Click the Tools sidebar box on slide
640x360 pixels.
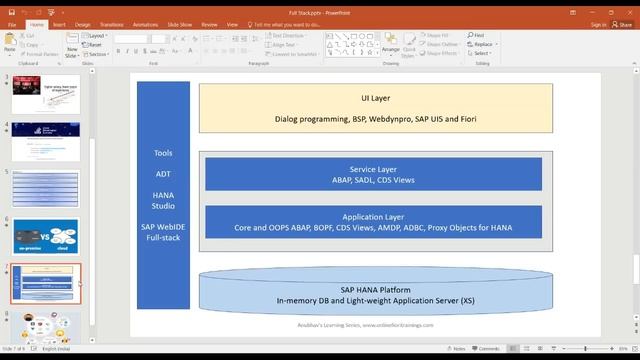coord(163,195)
